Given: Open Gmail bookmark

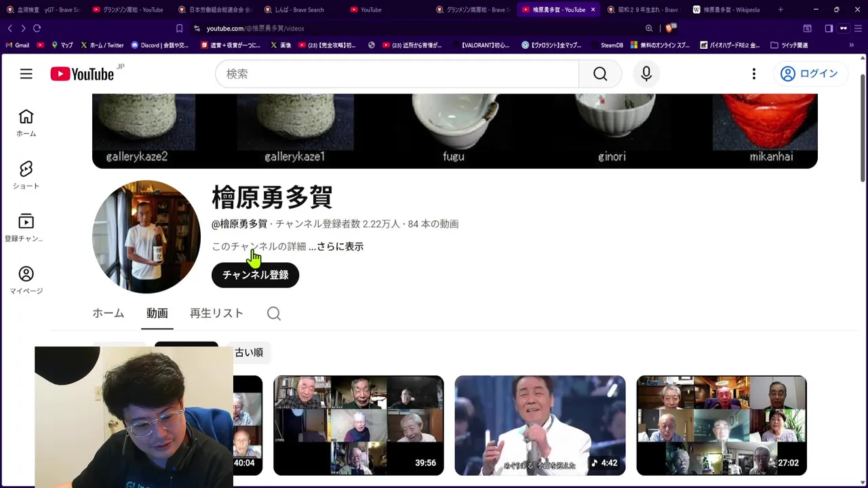Looking at the screenshot, I should (x=17, y=45).
